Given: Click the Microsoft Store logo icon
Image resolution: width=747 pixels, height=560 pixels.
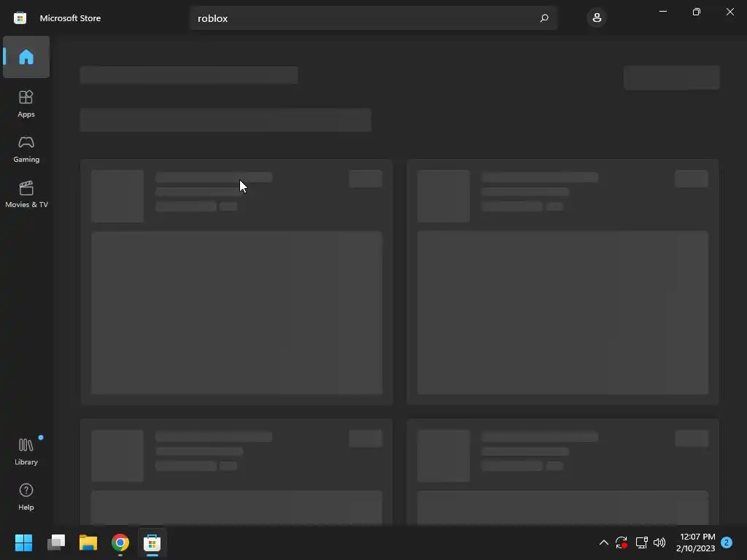Looking at the screenshot, I should 20,18.
